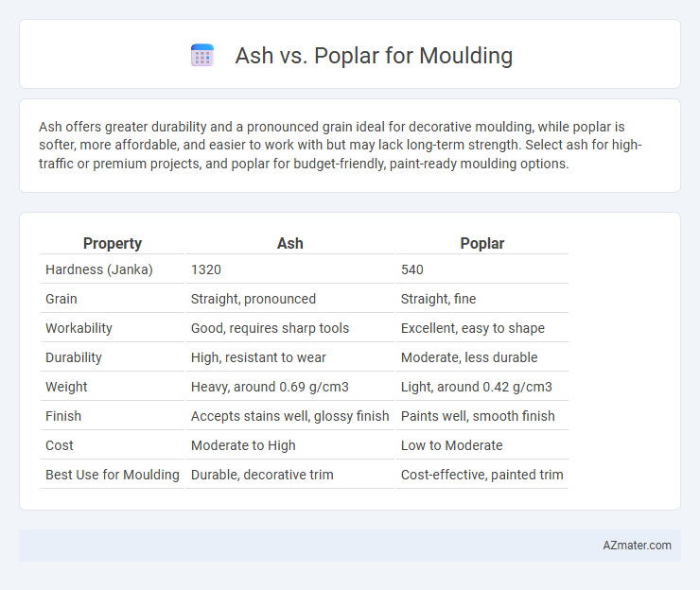Click 'Accepts stains well, glossy finish' cell

tap(290, 416)
